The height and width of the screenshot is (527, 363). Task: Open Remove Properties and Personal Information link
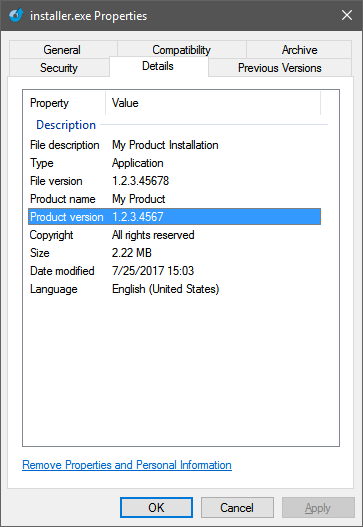pos(127,465)
